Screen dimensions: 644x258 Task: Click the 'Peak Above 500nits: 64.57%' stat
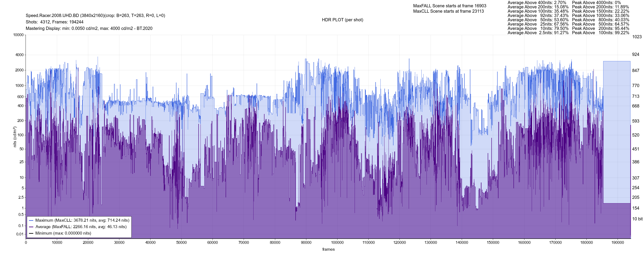[600, 24]
